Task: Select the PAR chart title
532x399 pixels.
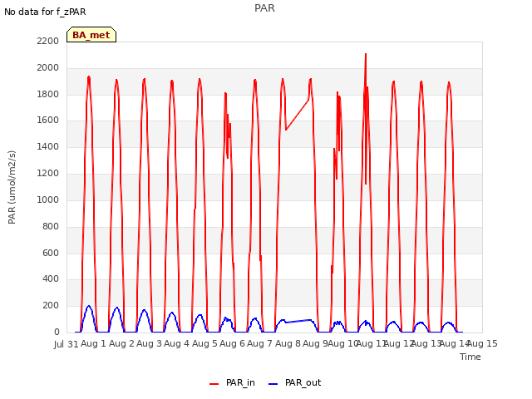Action: 264,8
